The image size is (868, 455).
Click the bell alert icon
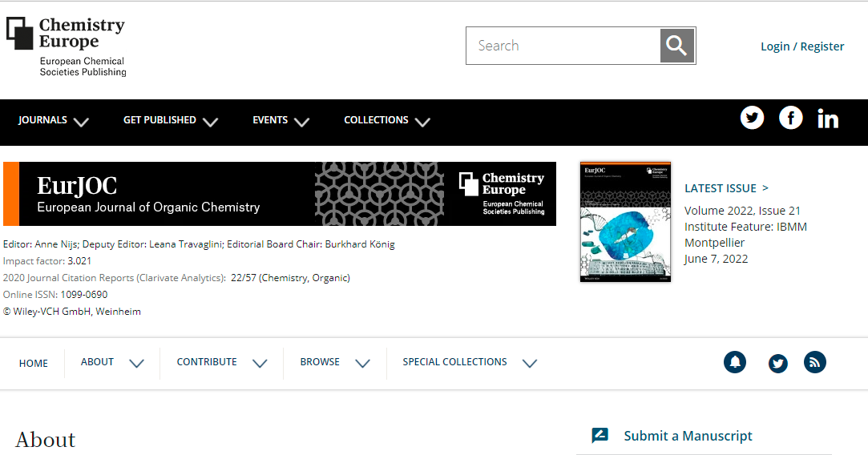click(x=734, y=362)
